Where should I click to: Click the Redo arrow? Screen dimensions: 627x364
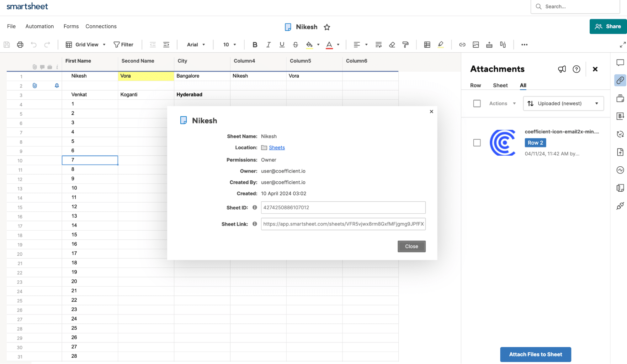pos(47,44)
